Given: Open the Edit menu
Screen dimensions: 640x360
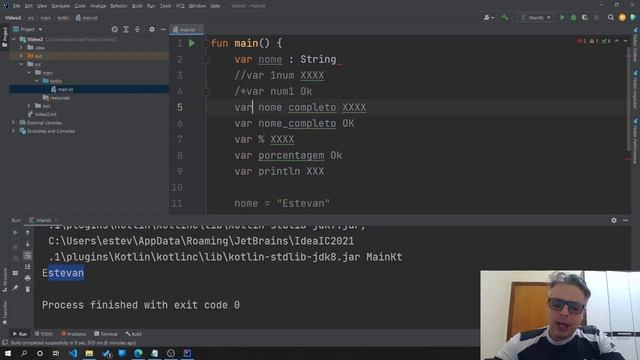Looking at the screenshot, I should coord(29,6).
